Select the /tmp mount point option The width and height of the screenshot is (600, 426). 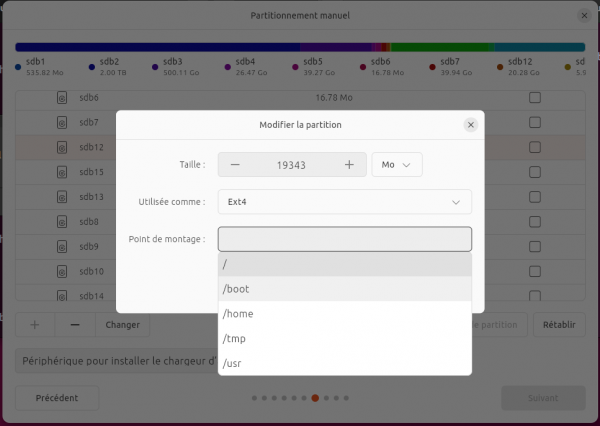point(345,339)
